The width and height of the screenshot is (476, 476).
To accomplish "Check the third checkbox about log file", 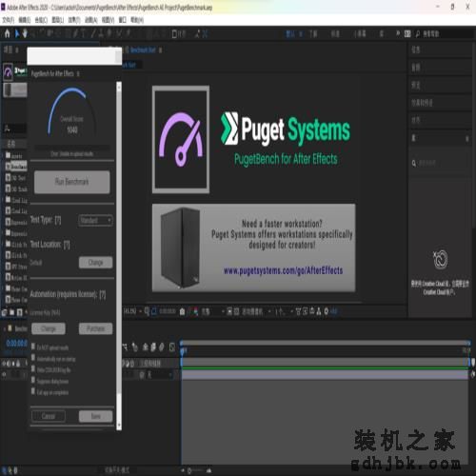I will (x=33, y=369).
